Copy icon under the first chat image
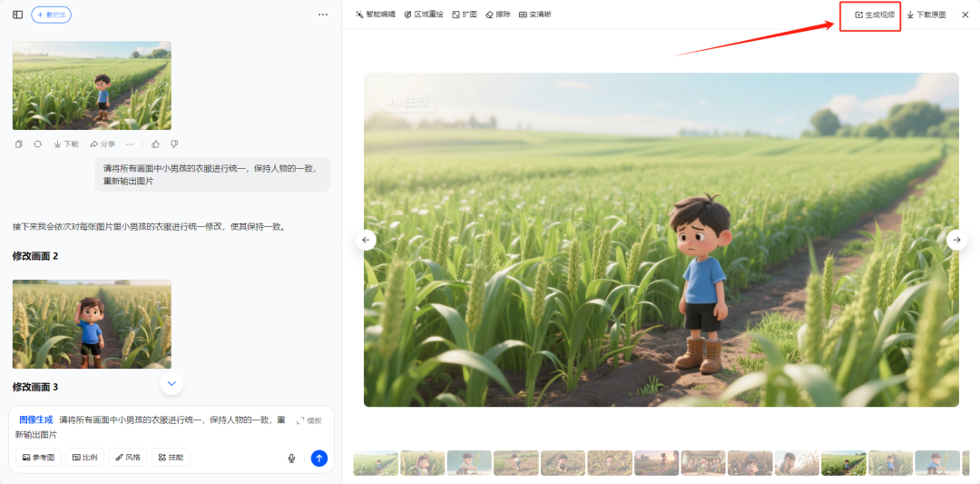The height and width of the screenshot is (484, 980). point(19,143)
